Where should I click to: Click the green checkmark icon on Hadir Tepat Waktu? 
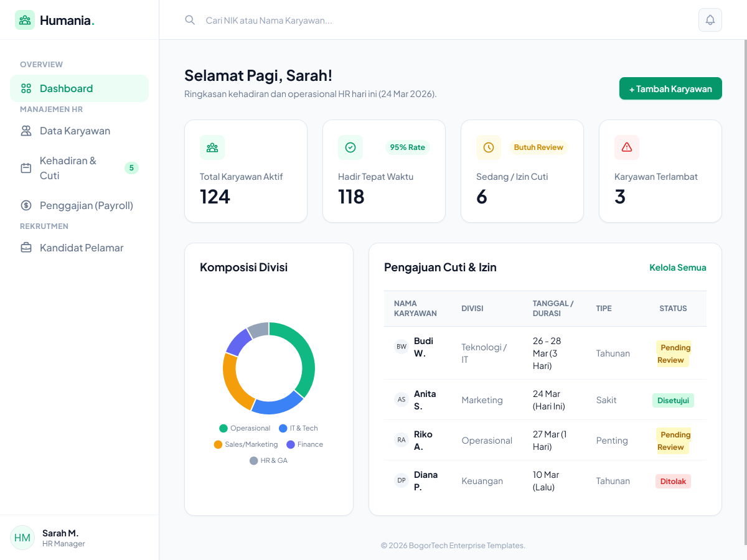pyautogui.click(x=350, y=147)
